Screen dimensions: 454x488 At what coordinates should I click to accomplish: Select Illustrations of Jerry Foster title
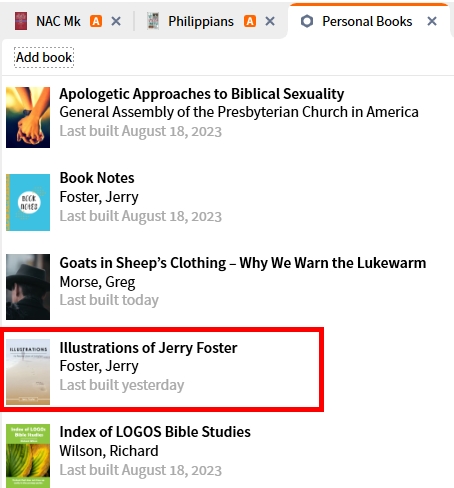pos(148,348)
